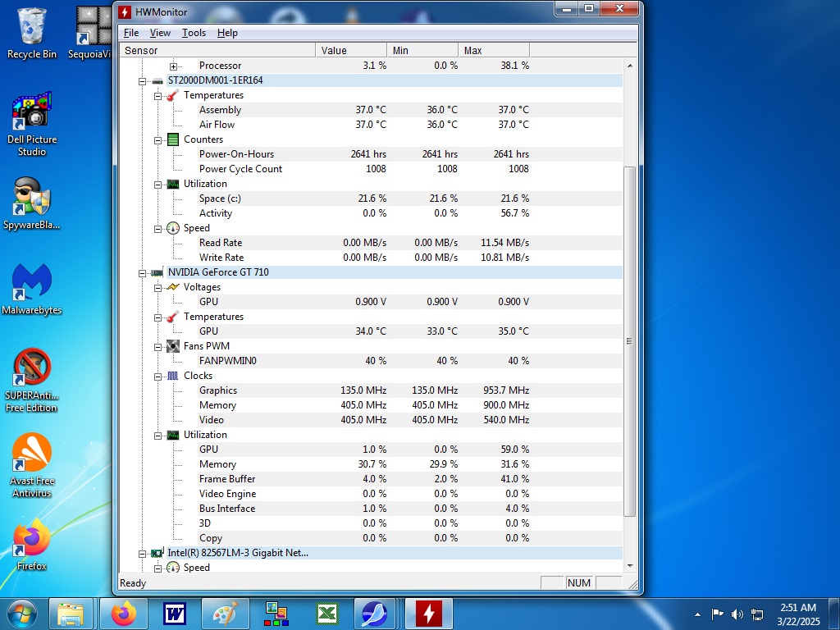Viewport: 840px width, 630px height.
Task: Collapse the Clocks node
Action: tap(158, 377)
